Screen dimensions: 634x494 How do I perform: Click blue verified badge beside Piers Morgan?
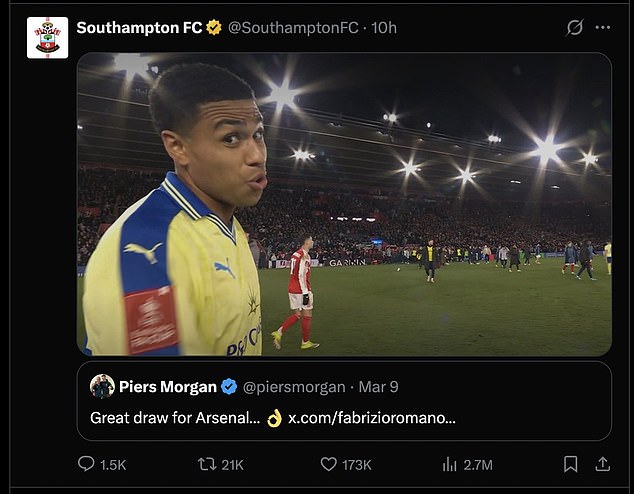228,387
